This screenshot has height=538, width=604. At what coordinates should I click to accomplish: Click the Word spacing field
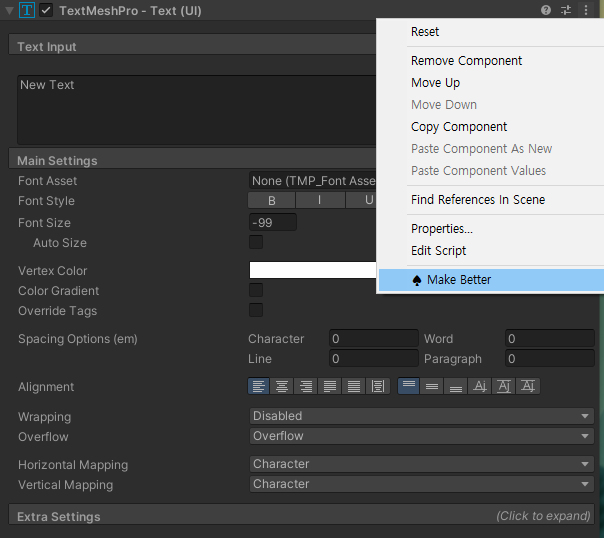click(x=550, y=339)
